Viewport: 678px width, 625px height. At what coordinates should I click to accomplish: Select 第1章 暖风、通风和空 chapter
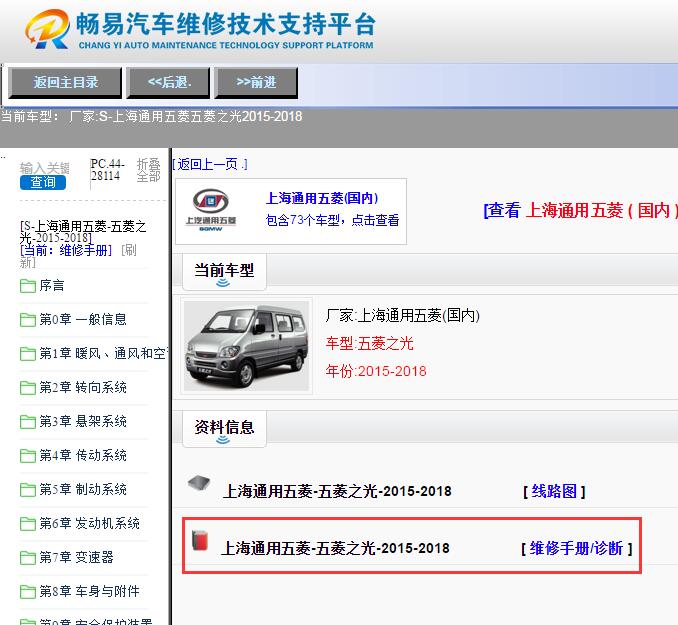click(x=103, y=353)
